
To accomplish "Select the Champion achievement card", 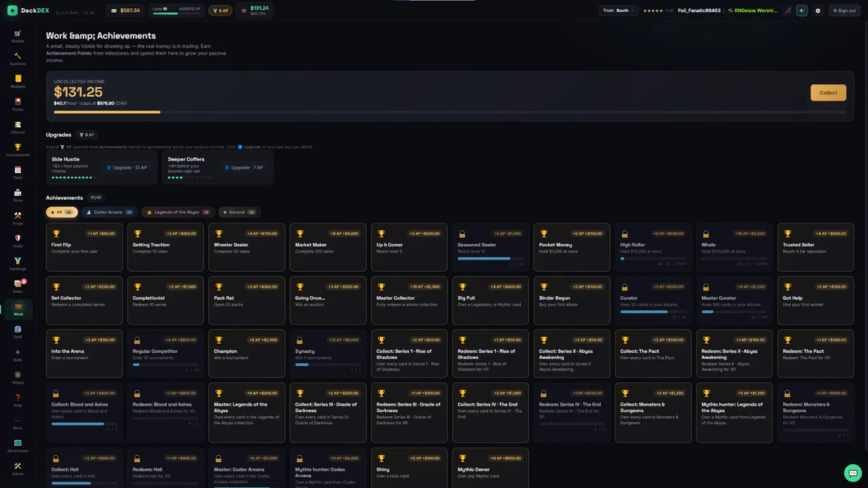I will 247,353.
